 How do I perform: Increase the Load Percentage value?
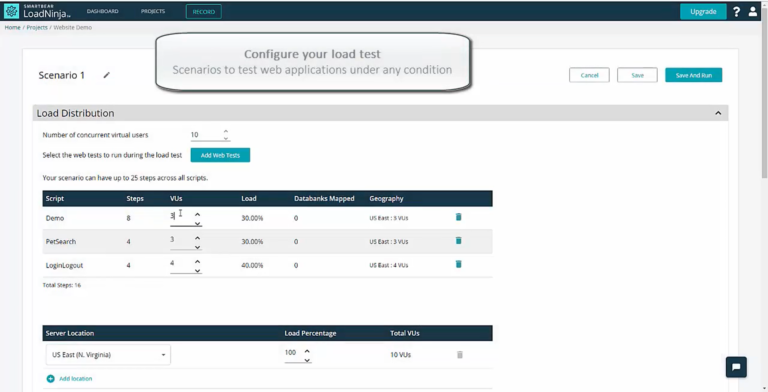pos(307,351)
